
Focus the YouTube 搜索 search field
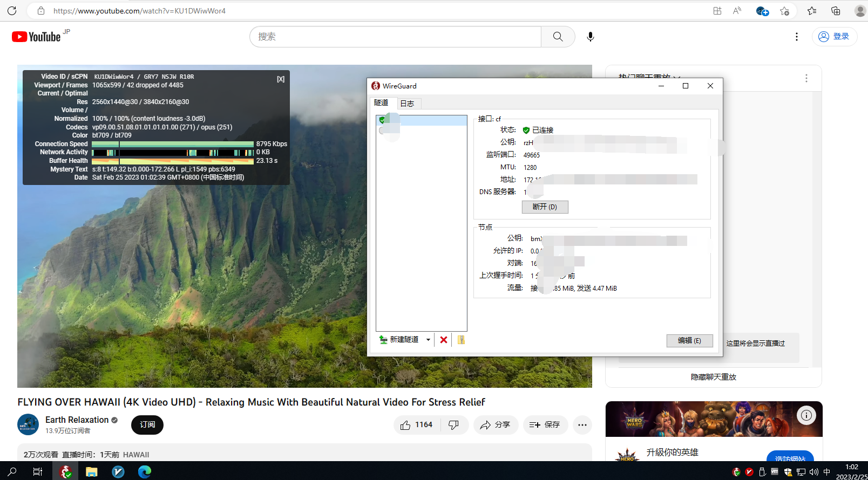395,37
